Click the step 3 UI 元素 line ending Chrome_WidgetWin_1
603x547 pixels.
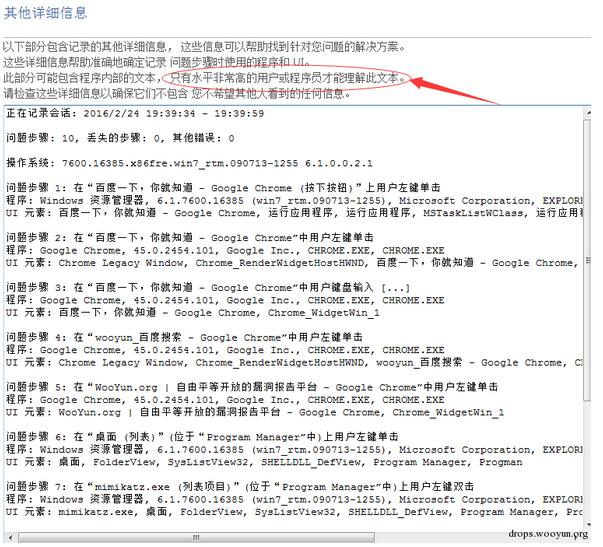[193, 313]
